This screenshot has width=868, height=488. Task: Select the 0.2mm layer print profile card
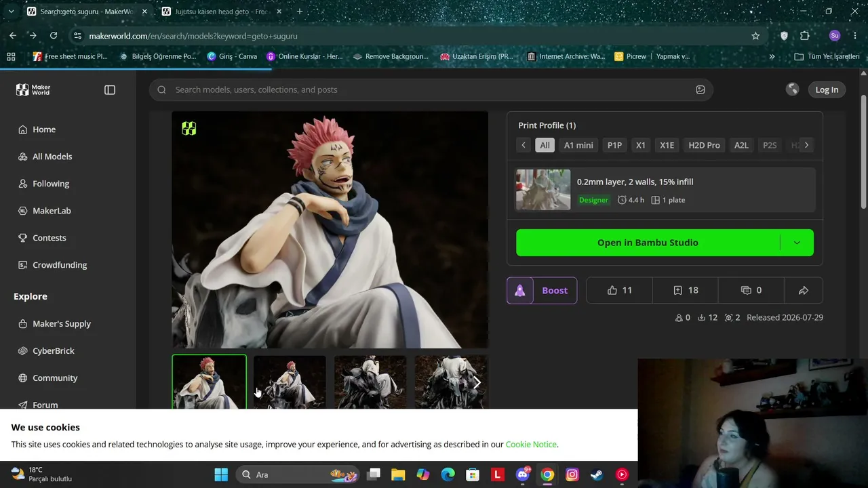pos(665,190)
